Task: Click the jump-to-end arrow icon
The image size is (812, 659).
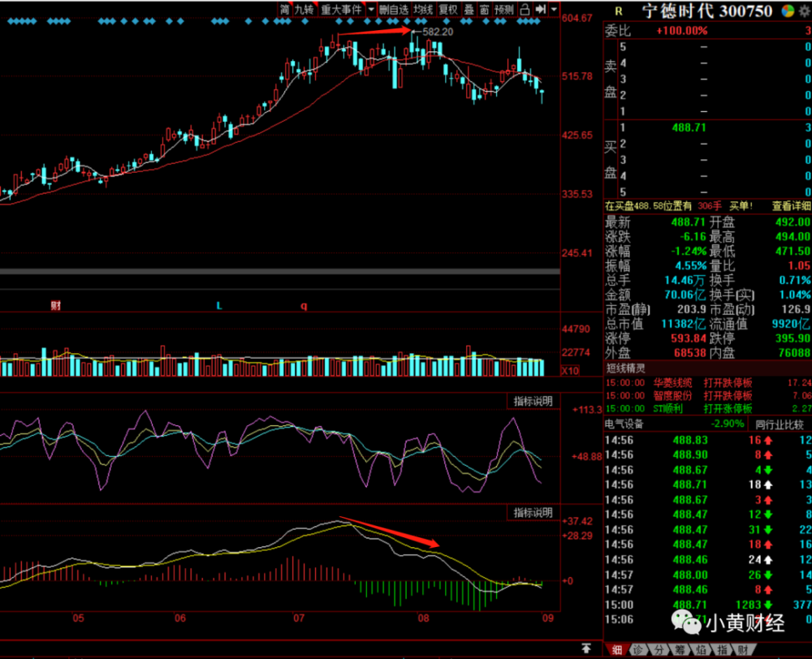Action: (x=541, y=9)
